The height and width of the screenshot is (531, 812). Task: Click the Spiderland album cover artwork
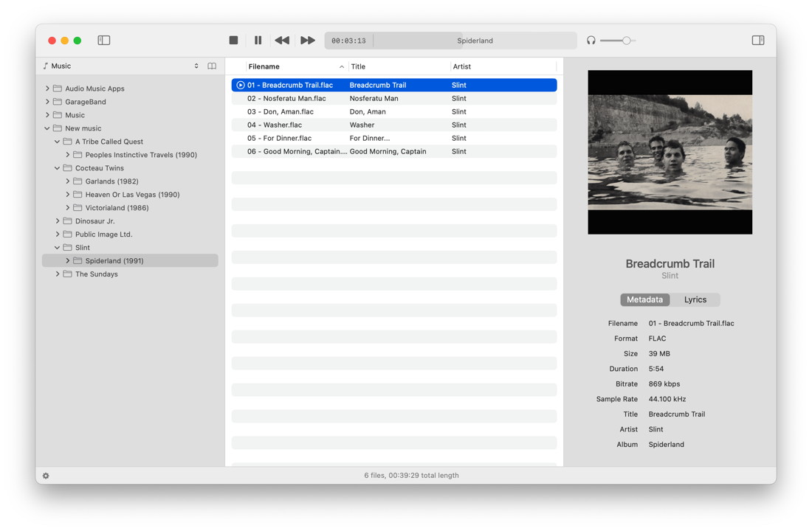pyautogui.click(x=670, y=153)
